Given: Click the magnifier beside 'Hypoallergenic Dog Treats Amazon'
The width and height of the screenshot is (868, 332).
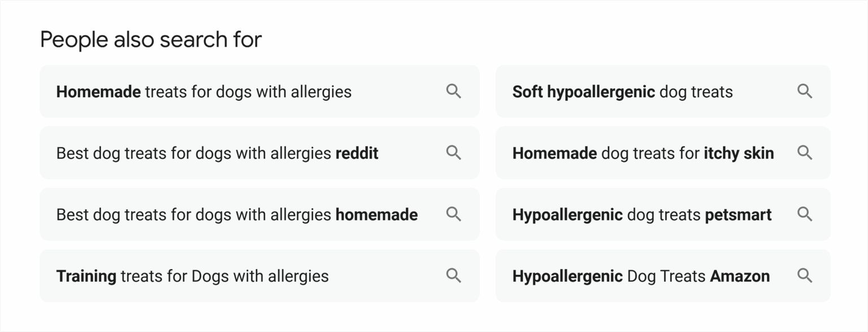Looking at the screenshot, I should [805, 276].
